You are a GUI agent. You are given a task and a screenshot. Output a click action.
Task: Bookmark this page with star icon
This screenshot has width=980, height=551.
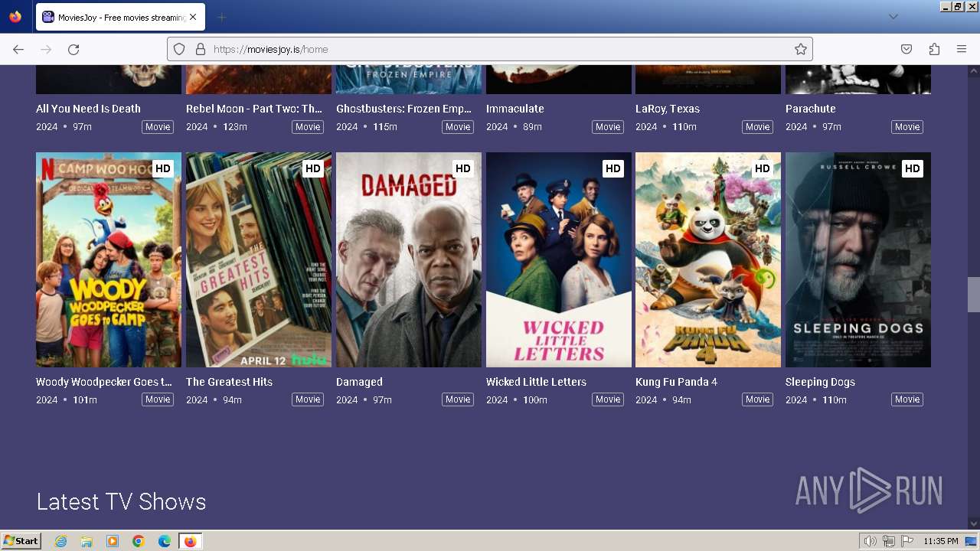801,49
